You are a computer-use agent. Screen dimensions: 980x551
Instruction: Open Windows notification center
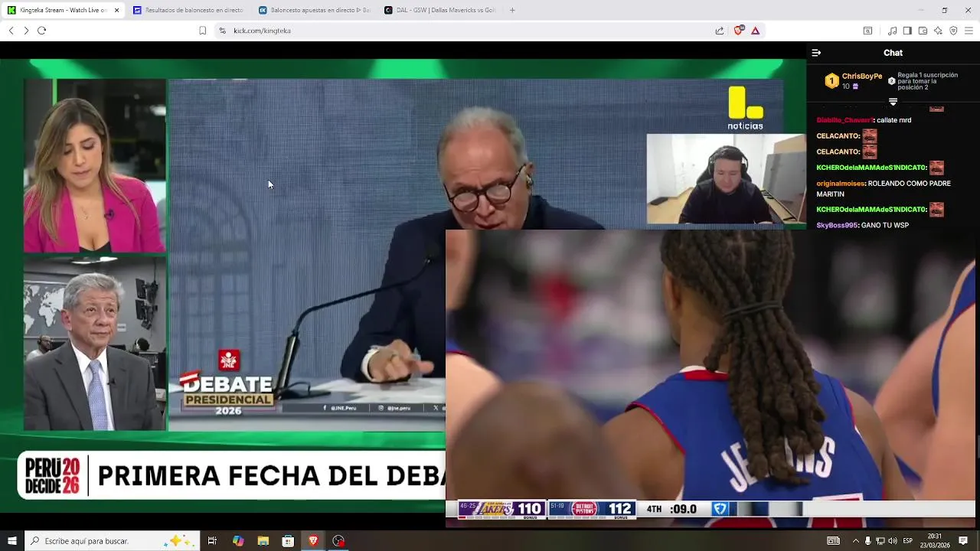tap(963, 541)
